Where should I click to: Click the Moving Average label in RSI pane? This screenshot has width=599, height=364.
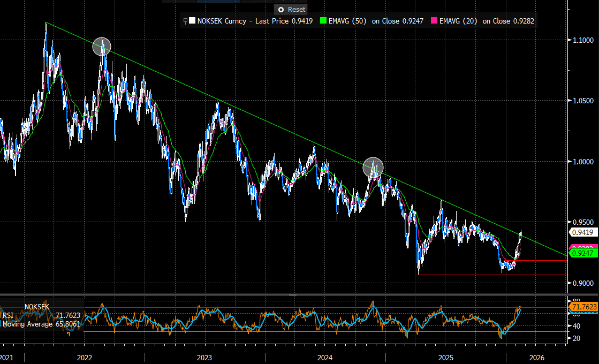pos(27,324)
